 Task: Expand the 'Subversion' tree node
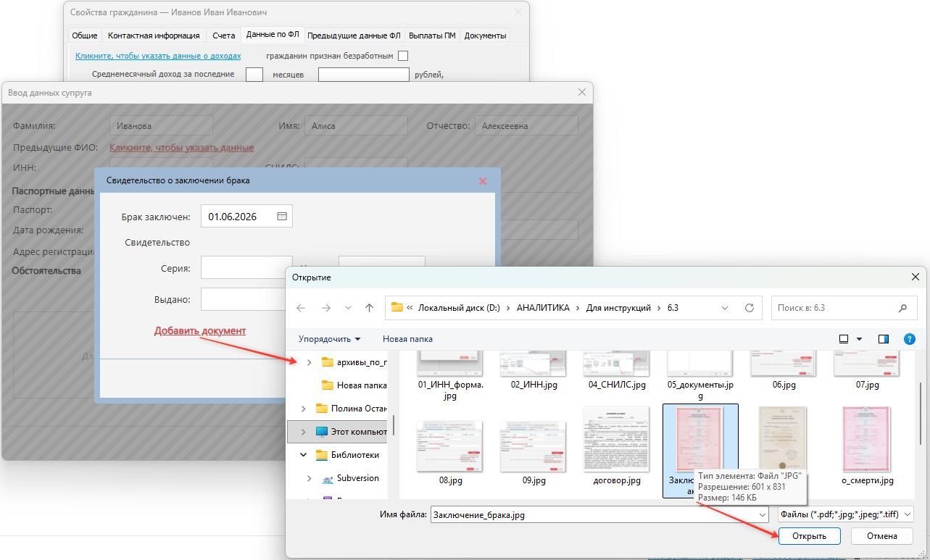310,479
